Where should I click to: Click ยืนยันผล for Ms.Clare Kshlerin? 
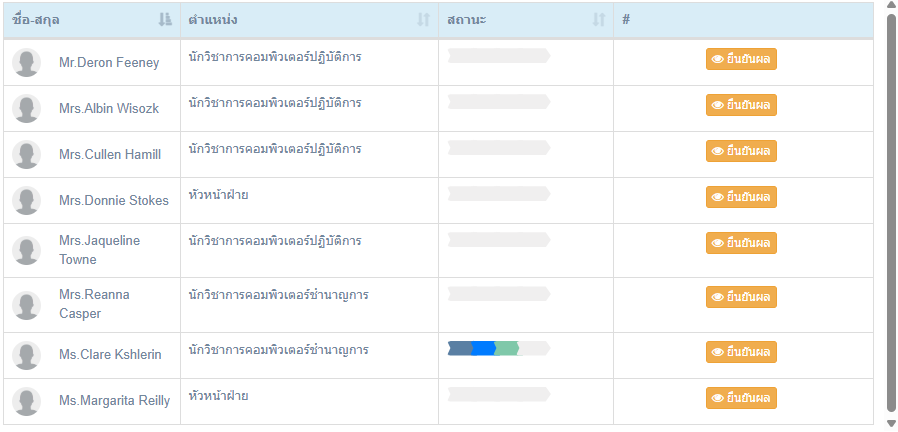[741, 352]
